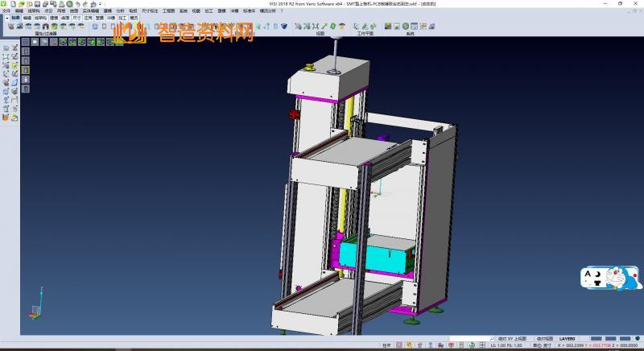Image resolution: width=644 pixels, height=351 pixels.
Task: Click the color palette icon in 系统 group
Action: click(388, 27)
